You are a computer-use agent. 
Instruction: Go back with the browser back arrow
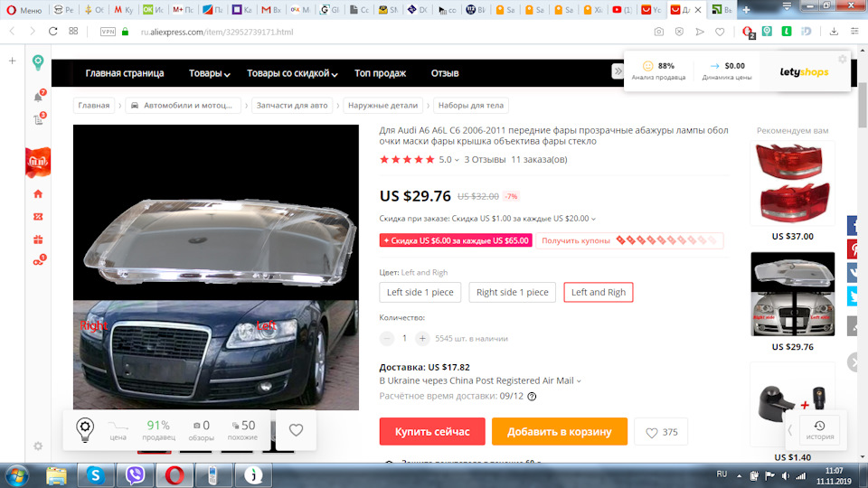point(12,32)
